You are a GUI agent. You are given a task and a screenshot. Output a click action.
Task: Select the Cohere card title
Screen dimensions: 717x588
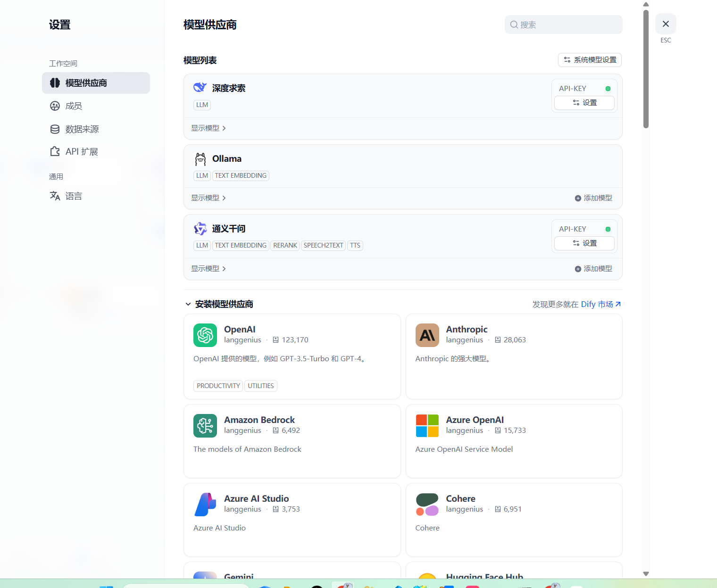(x=460, y=498)
